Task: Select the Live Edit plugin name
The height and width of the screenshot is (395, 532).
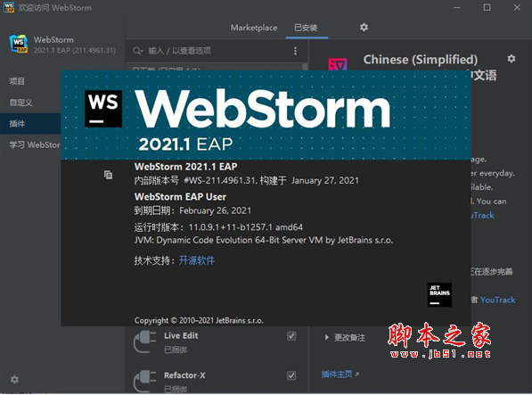Action: coord(181,335)
